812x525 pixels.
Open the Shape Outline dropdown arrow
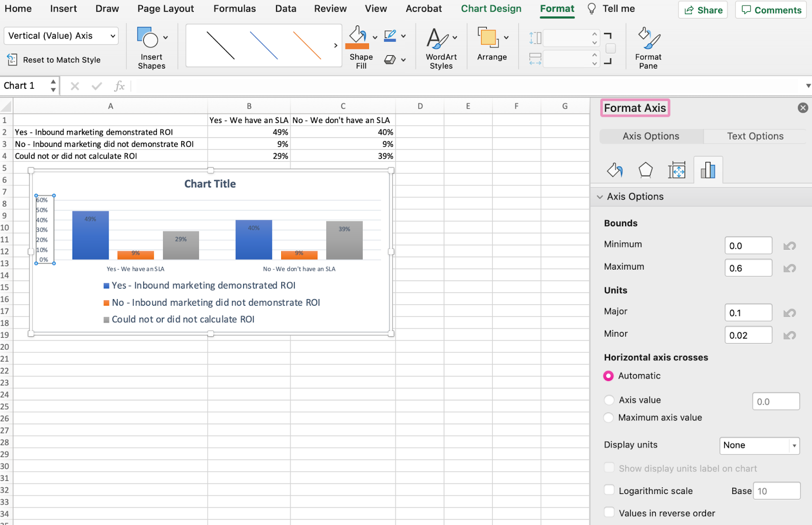point(403,36)
